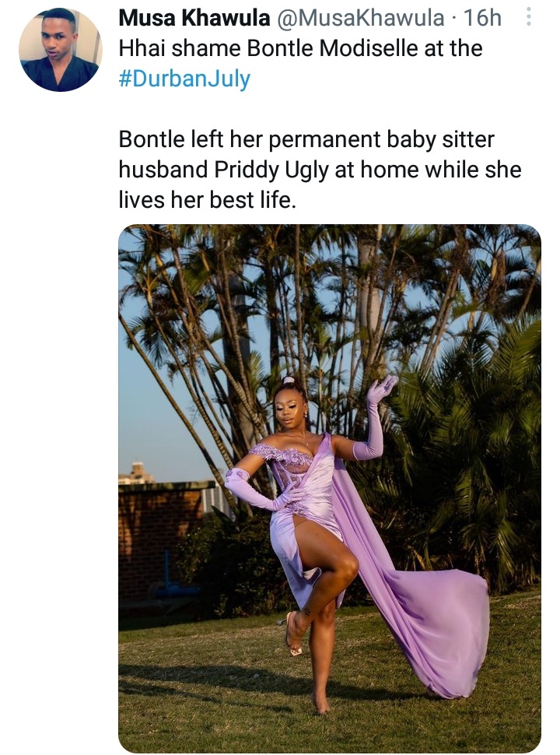
Task: Click the 16h timestamp of the tweet
Action: point(482,19)
